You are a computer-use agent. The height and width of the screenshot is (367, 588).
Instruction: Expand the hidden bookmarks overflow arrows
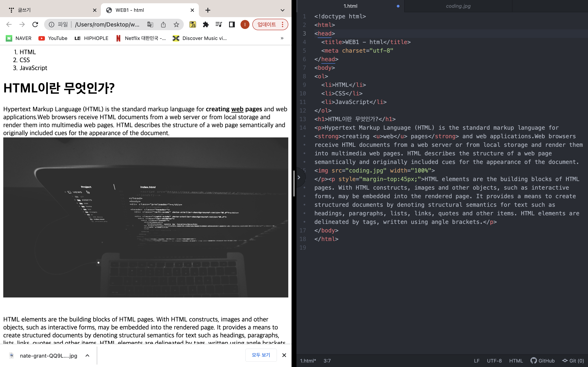[282, 38]
